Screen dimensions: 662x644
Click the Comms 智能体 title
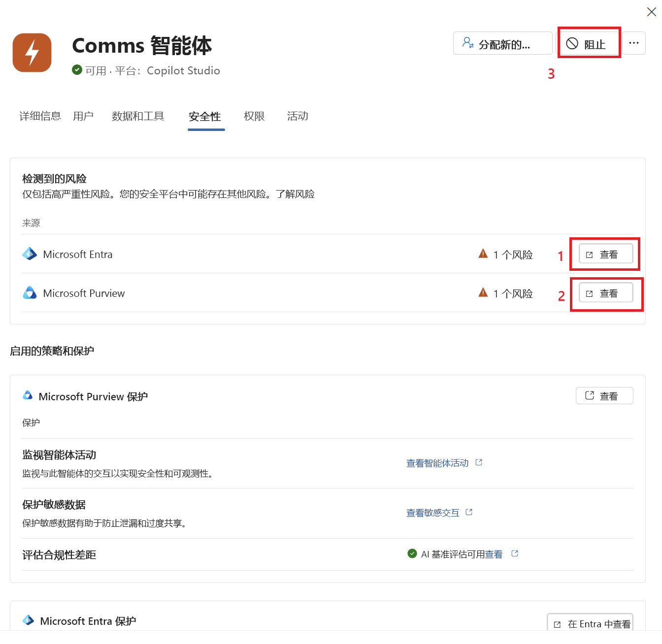pyautogui.click(x=142, y=45)
